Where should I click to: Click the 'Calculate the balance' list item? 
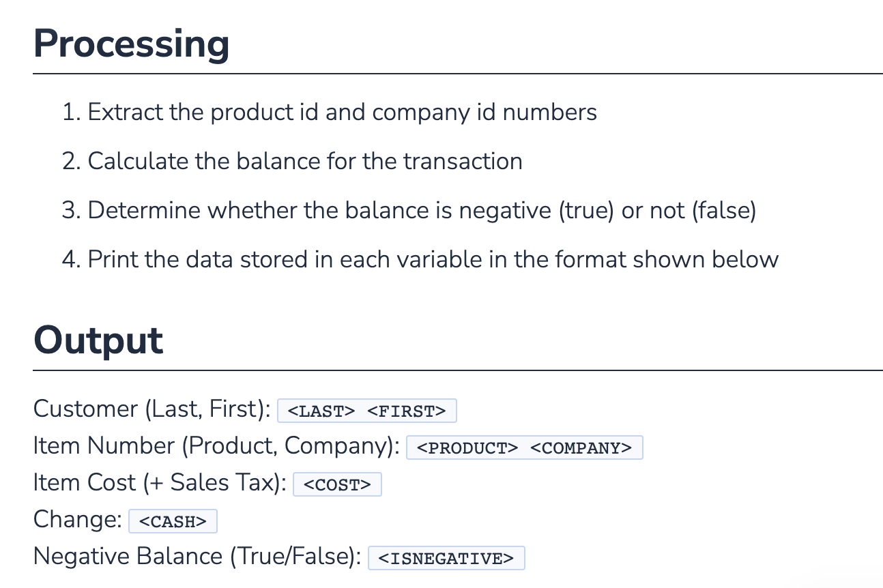pos(292,161)
